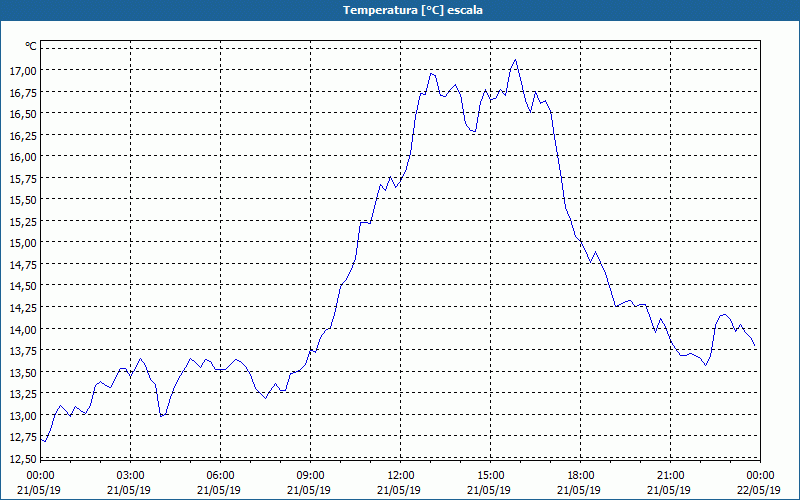The height and width of the screenshot is (500, 800).
Task: Select the 15,75 axis value
Action: (x=23, y=178)
